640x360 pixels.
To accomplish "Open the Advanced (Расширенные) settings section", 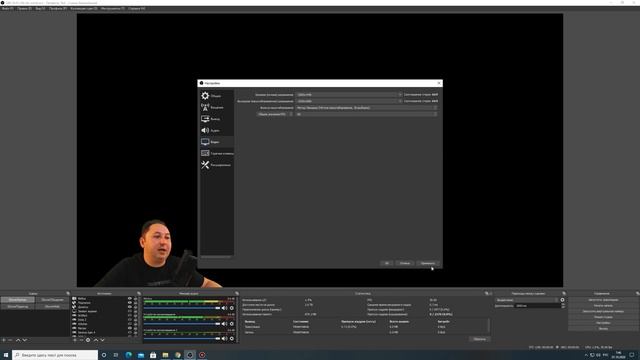I will click(216, 165).
